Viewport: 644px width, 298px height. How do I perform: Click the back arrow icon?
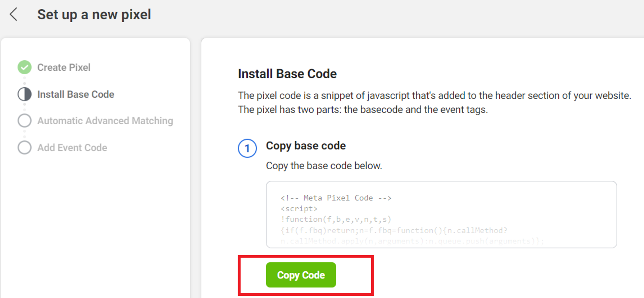coord(14,14)
